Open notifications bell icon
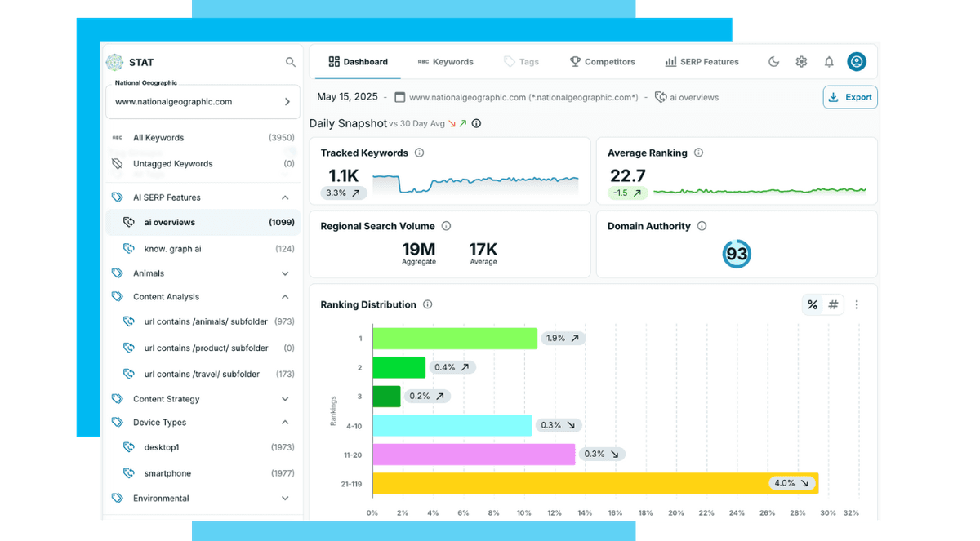The width and height of the screenshot is (980, 541). pyautogui.click(x=829, y=62)
